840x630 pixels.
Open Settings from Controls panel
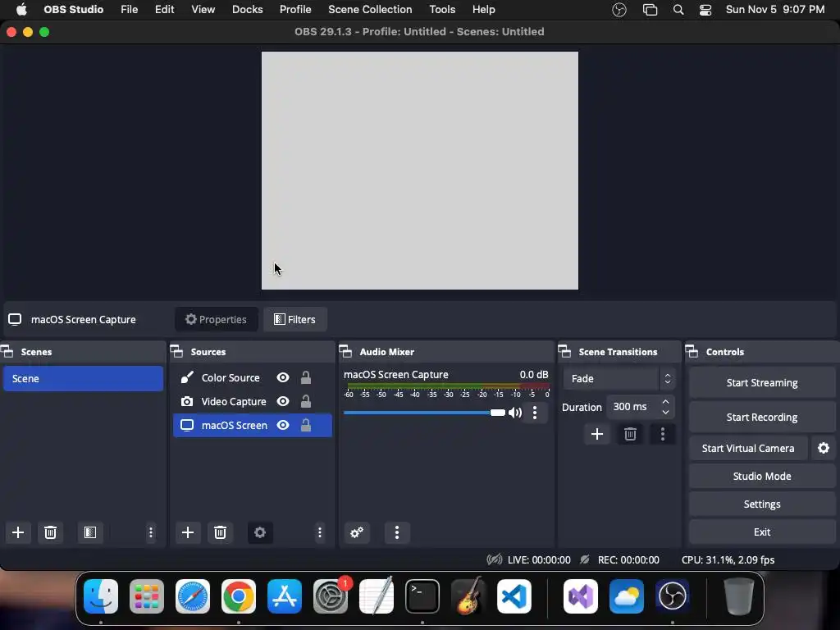(x=762, y=504)
